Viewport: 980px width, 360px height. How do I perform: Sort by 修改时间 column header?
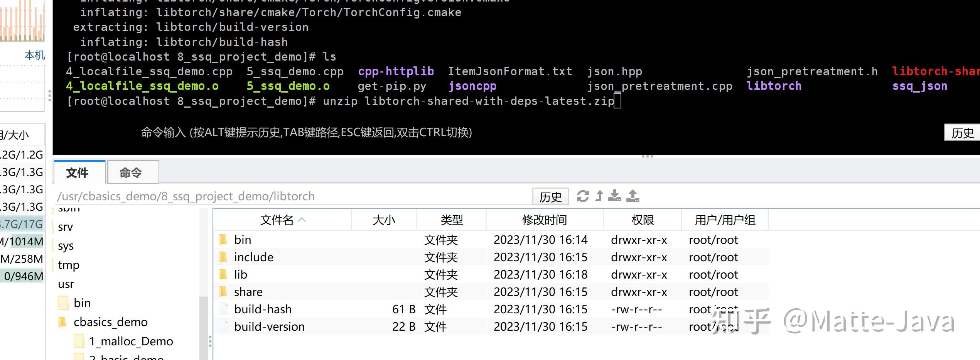point(544,220)
